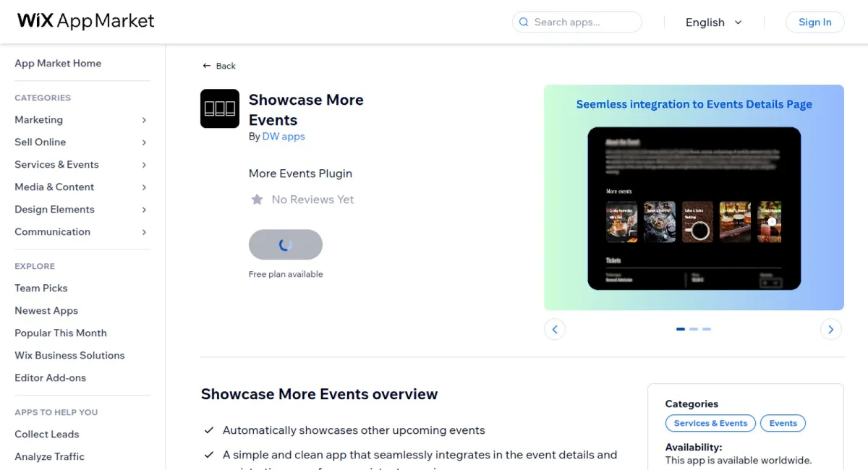Click 'Automatically showcases other upcoming events' line
This screenshot has width=868, height=470.
coord(354,430)
